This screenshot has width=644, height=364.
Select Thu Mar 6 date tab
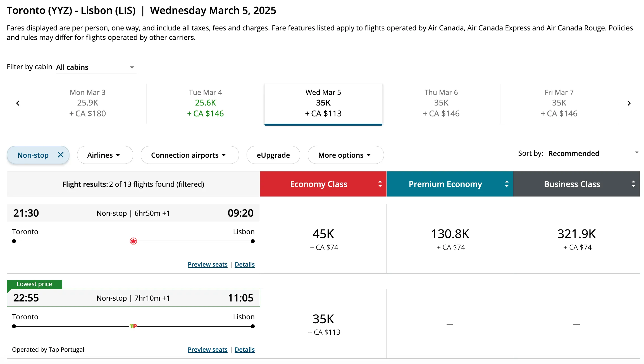[x=441, y=103]
